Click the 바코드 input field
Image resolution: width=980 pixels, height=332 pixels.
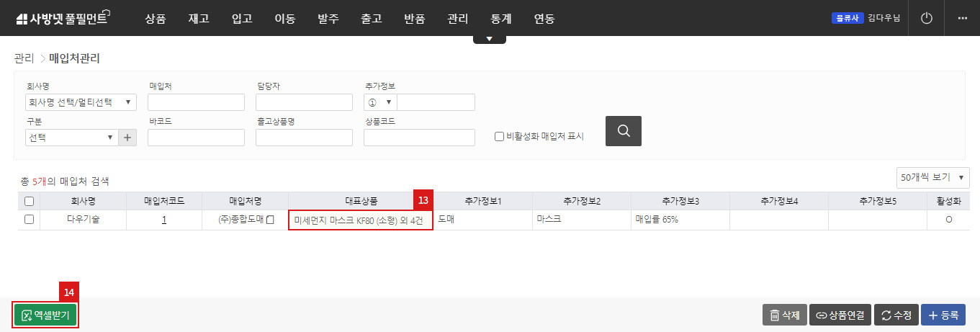[196, 138]
